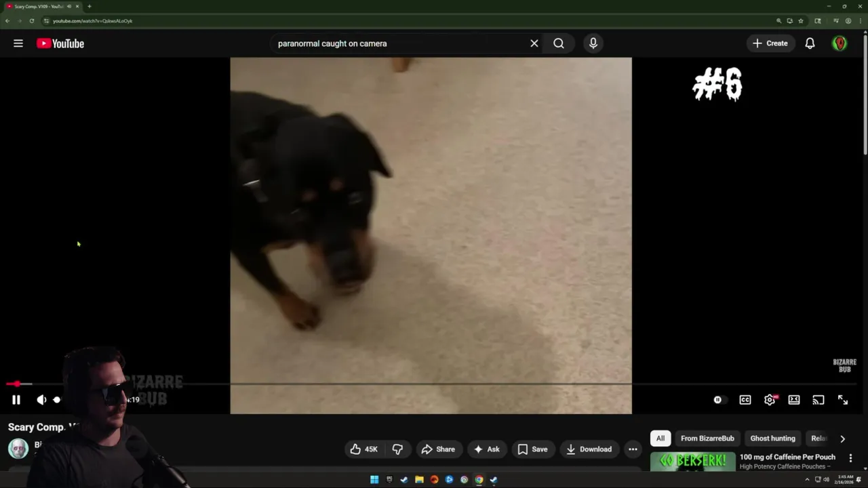Viewport: 868px width, 488px height.
Task: Open the browser profile icon
Action: [848, 21]
